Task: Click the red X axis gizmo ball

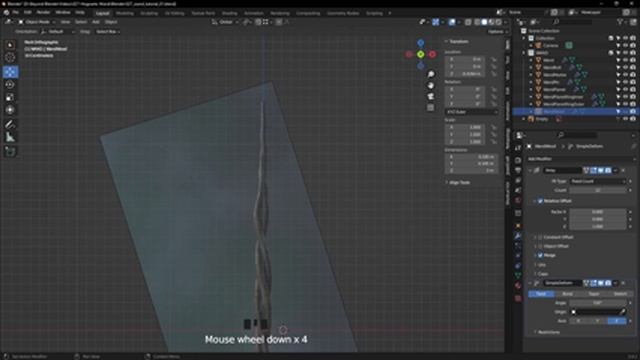Action: point(432,54)
